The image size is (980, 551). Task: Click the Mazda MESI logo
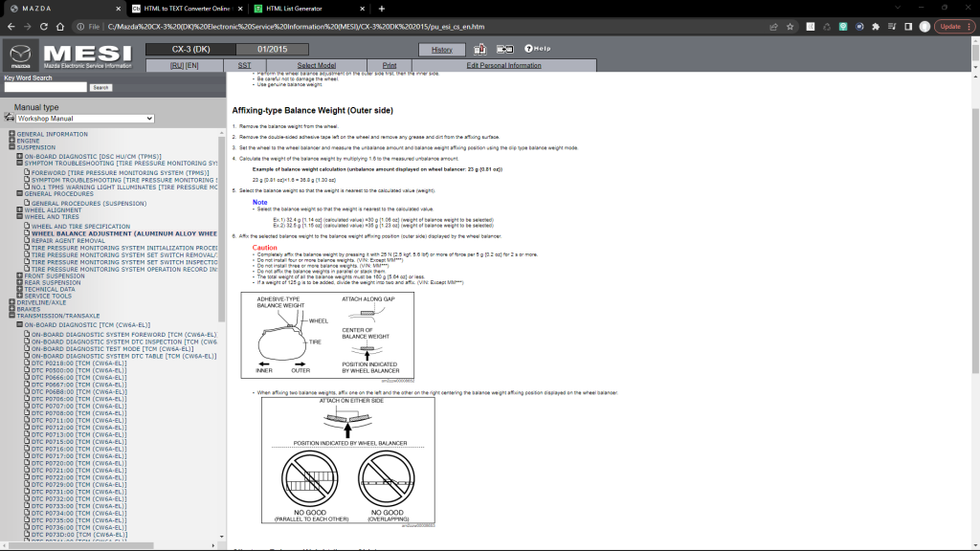pyautogui.click(x=67, y=55)
